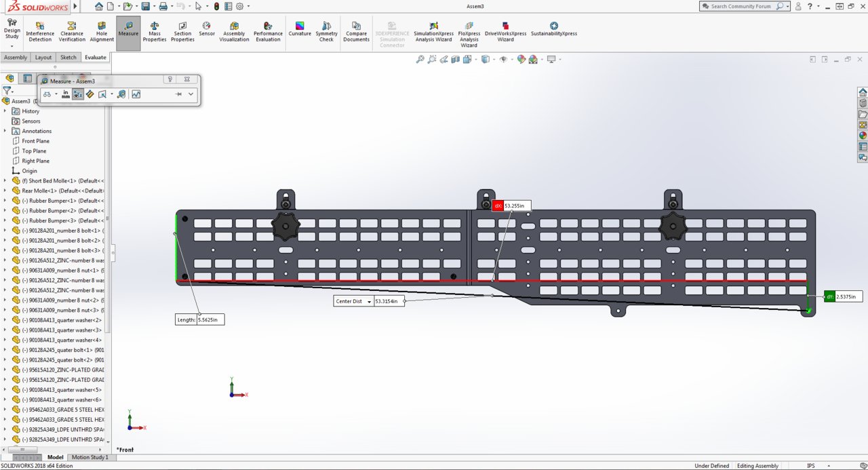The image size is (868, 470).
Task: Select Right Plane in feature tree
Action: [x=35, y=161]
